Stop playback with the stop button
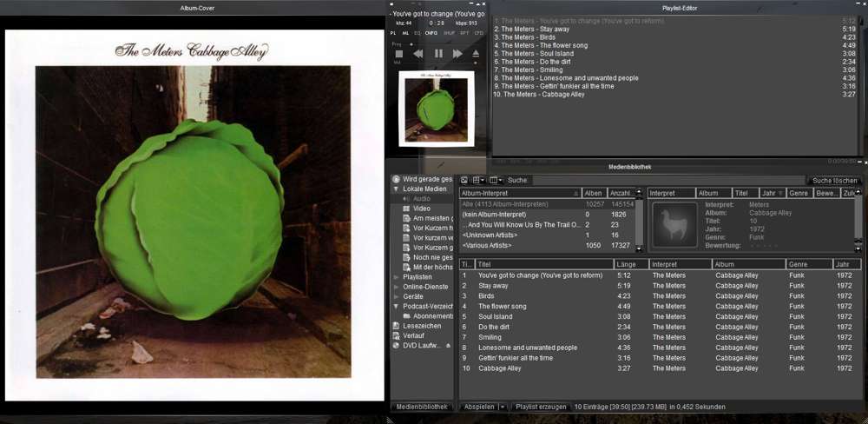Viewport: 868px width, 424px height. coord(399,54)
